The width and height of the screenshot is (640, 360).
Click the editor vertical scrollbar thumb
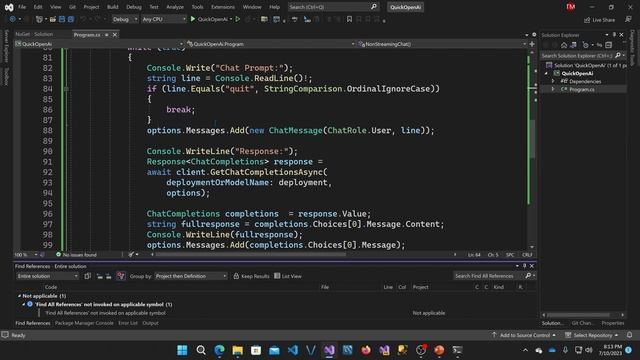(x=532, y=139)
